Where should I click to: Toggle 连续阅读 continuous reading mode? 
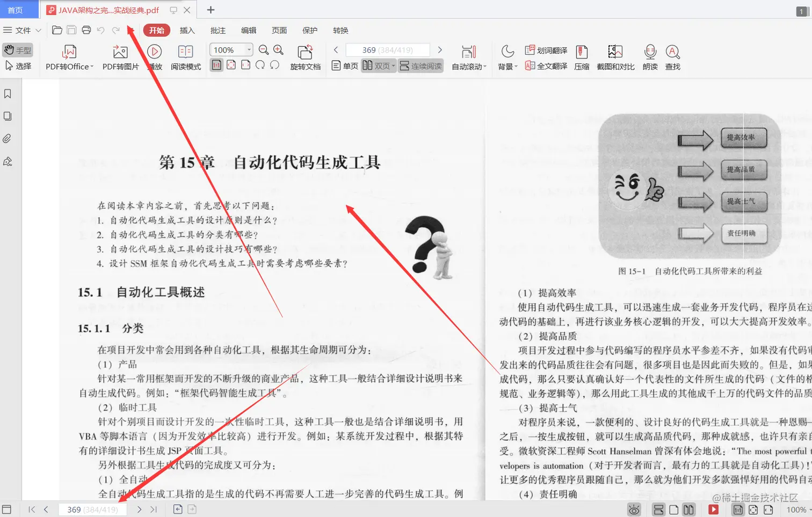point(421,66)
